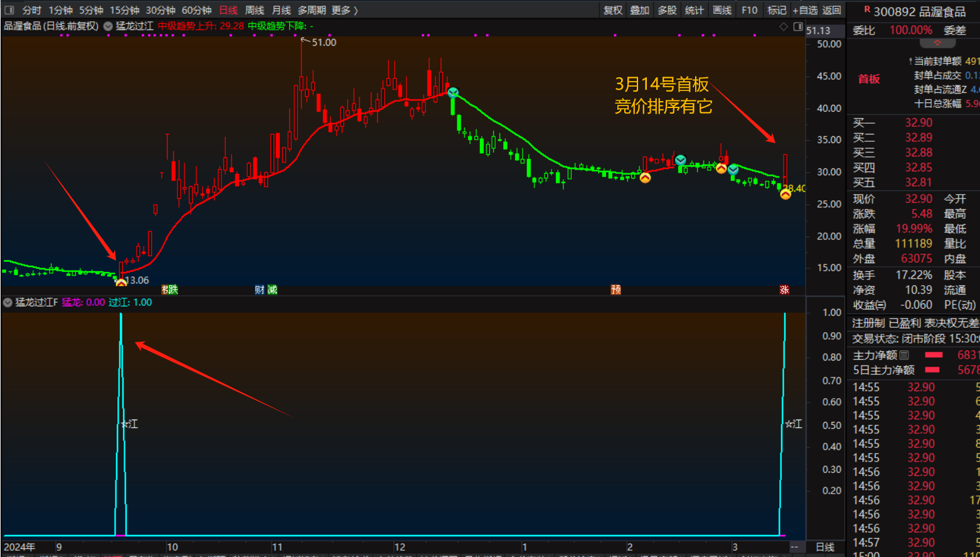The height and width of the screenshot is (557, 980).
Task: Click the red 涨 event marker
Action: pos(784,289)
